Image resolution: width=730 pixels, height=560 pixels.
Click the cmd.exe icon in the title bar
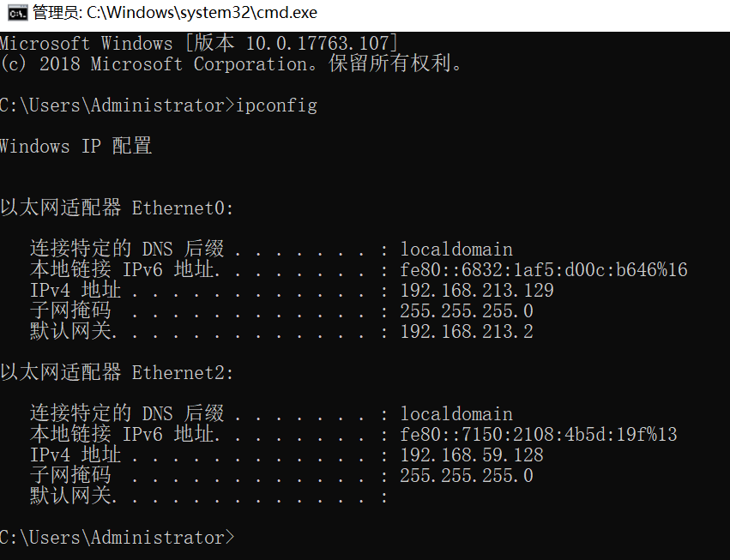coord(15,13)
